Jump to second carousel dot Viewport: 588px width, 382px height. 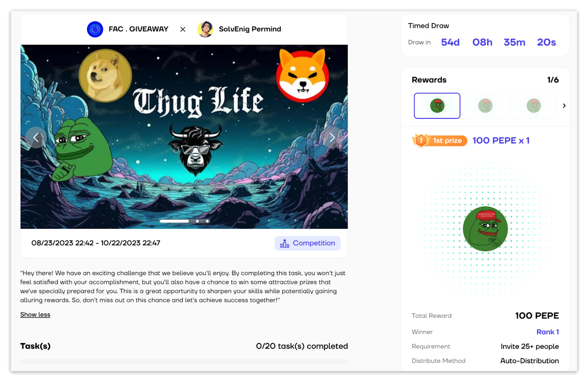pyautogui.click(x=197, y=221)
